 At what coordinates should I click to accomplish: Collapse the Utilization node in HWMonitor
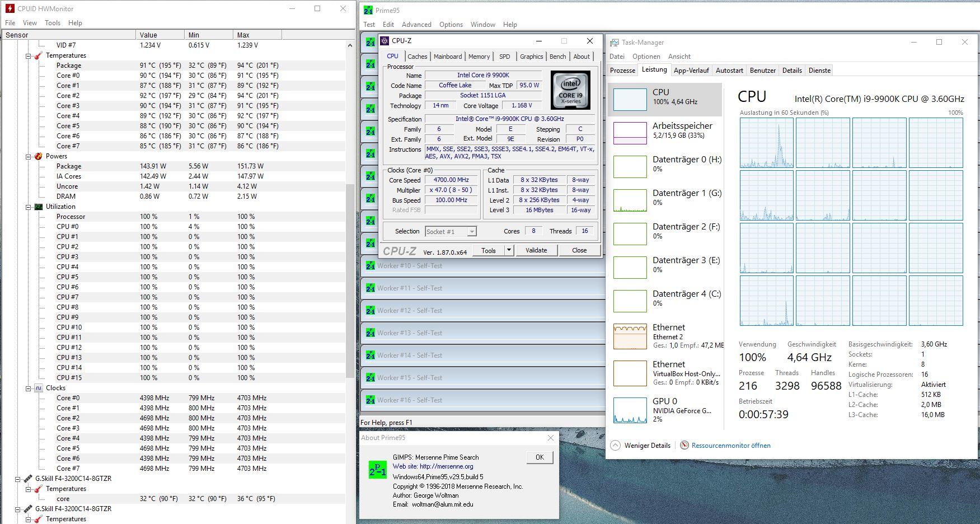28,207
